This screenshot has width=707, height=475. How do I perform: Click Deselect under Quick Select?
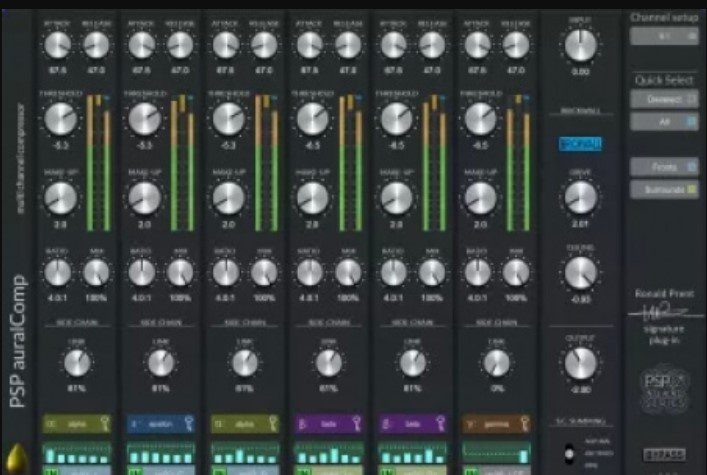pos(664,99)
